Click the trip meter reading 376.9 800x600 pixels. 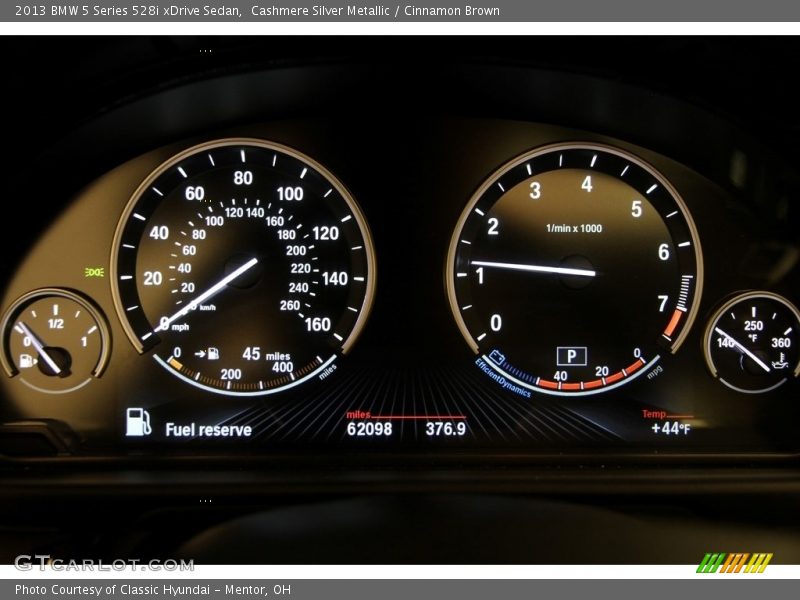pyautogui.click(x=445, y=429)
